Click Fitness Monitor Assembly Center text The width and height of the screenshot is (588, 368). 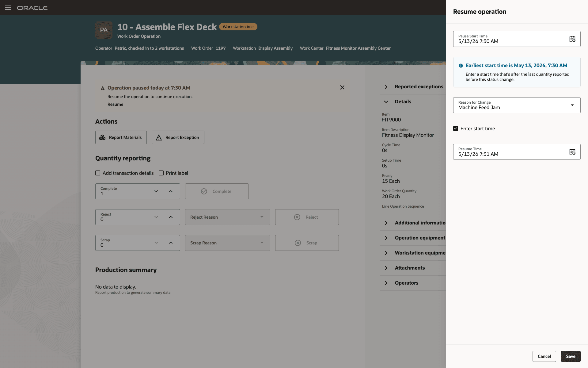click(358, 48)
